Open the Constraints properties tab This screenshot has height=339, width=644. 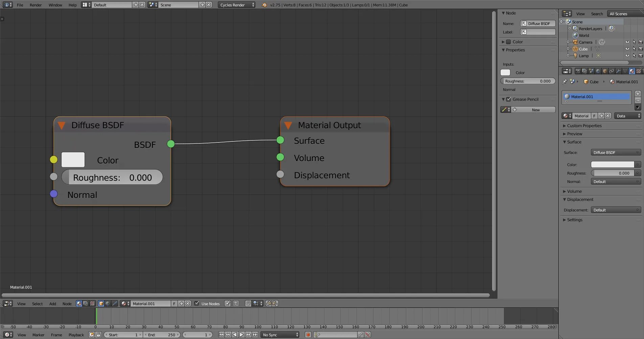tap(612, 71)
